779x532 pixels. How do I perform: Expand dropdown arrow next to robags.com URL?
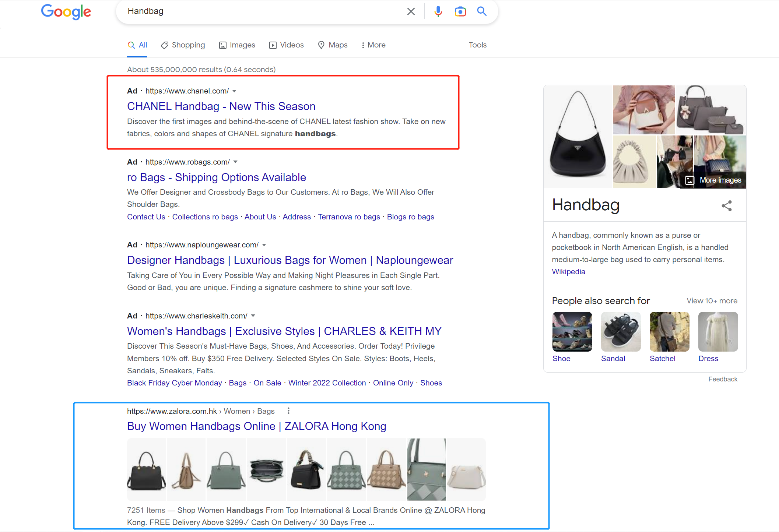click(235, 162)
